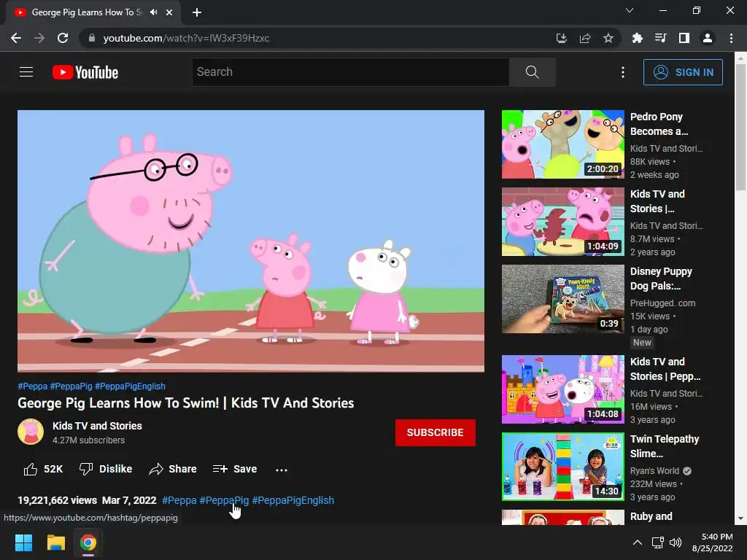Click the Pedro Pony Becomes a... title
The image size is (747, 560).
(x=659, y=124)
